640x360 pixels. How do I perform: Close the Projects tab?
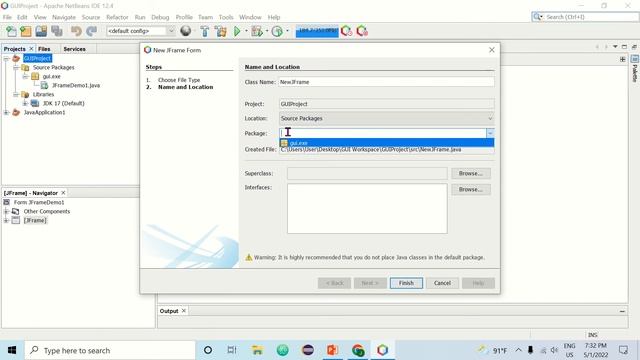[31, 49]
